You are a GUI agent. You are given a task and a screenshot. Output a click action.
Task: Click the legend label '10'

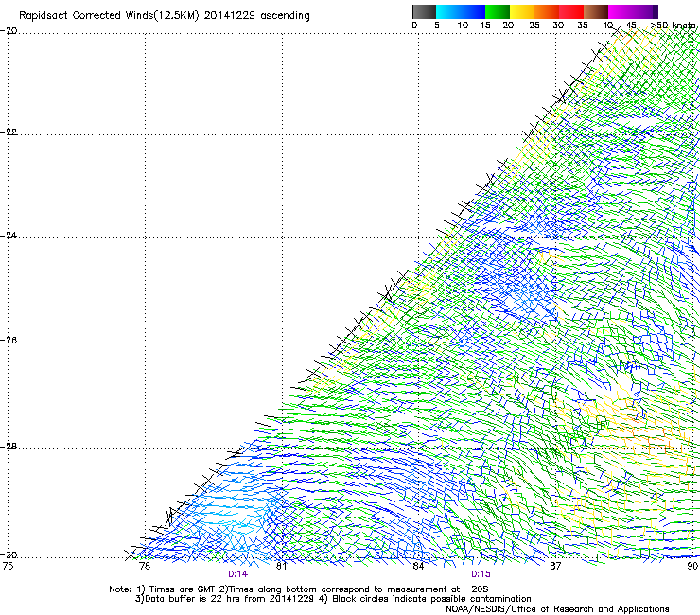coord(463,26)
